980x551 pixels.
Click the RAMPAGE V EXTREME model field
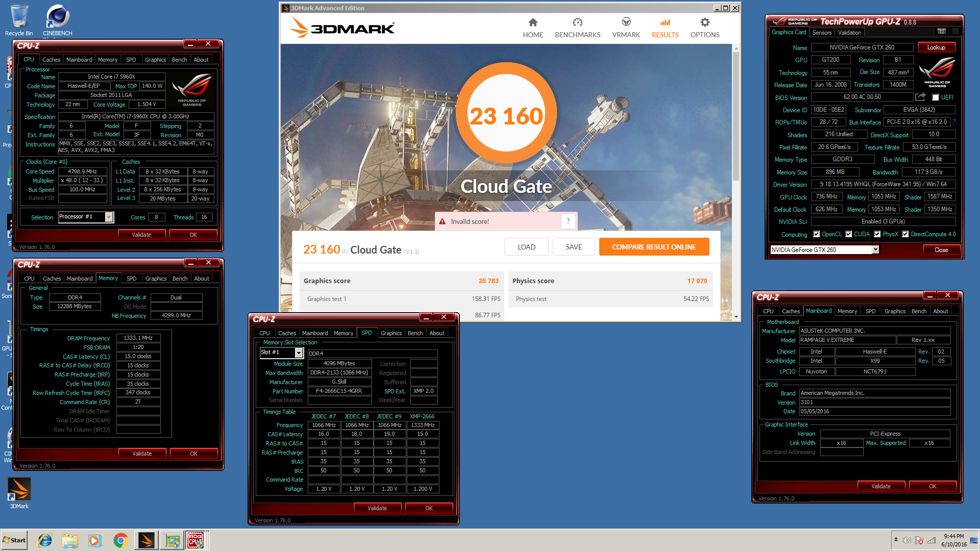[847, 340]
